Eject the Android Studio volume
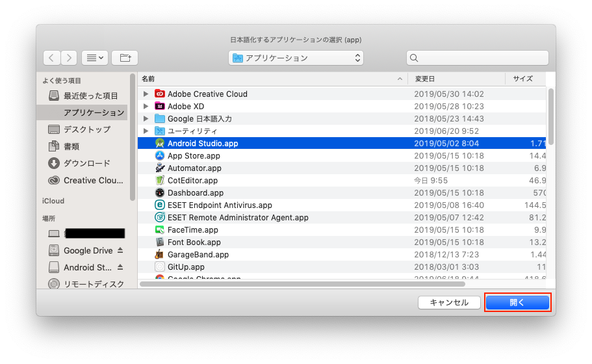 (x=120, y=267)
